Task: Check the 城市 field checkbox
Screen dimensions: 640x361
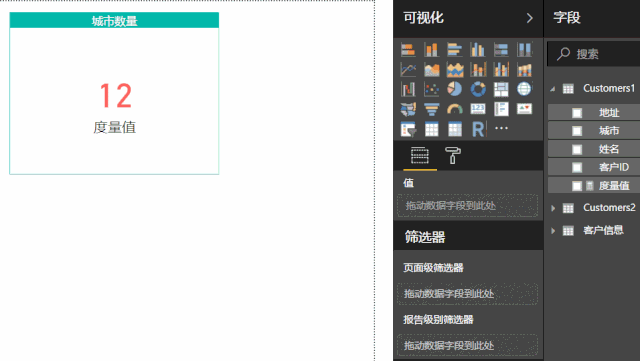Action: point(577,131)
